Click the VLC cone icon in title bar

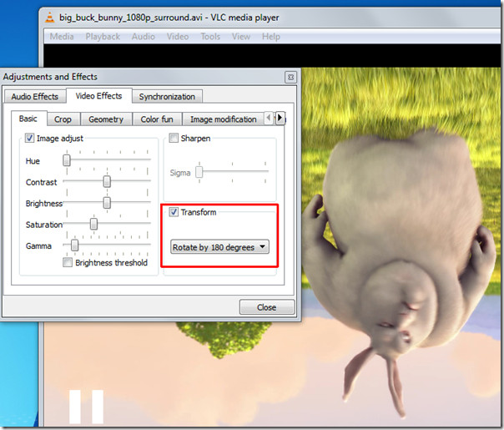click(x=50, y=17)
